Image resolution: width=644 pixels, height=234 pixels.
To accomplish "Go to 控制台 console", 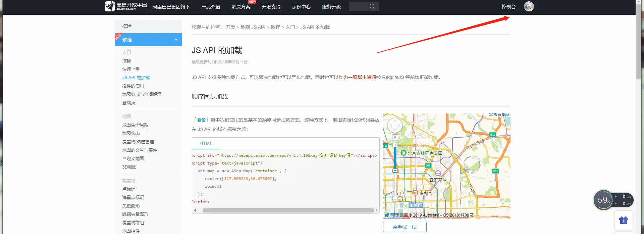I will point(508,7).
